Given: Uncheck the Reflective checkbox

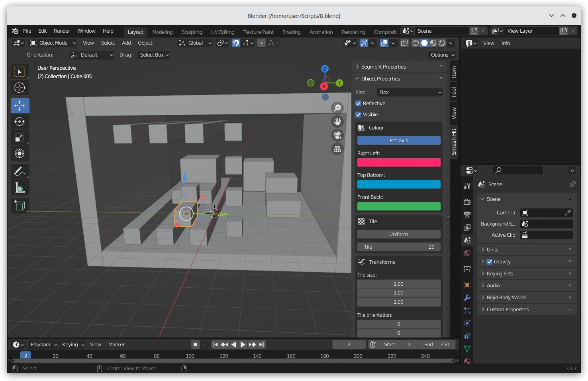Looking at the screenshot, I should pyautogui.click(x=359, y=104).
